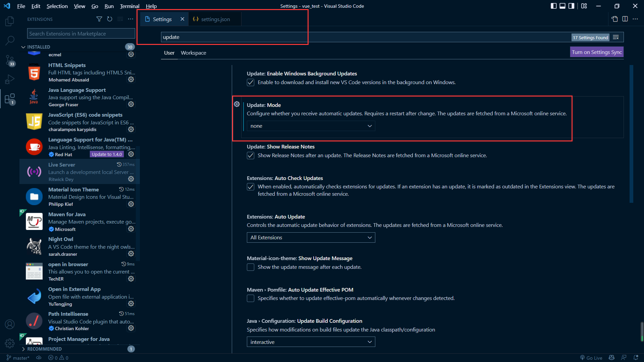Open Run and Debug view

tap(10, 79)
